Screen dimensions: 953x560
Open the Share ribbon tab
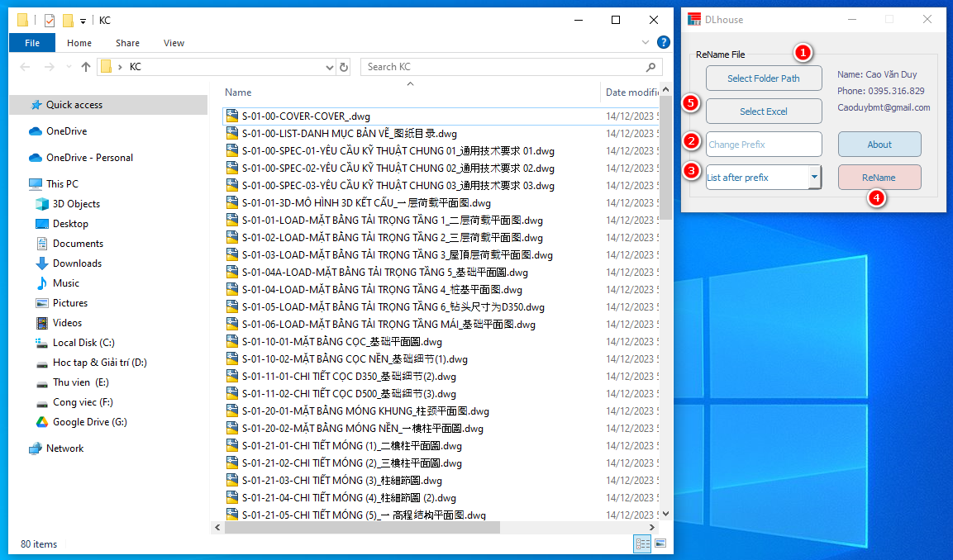(127, 43)
